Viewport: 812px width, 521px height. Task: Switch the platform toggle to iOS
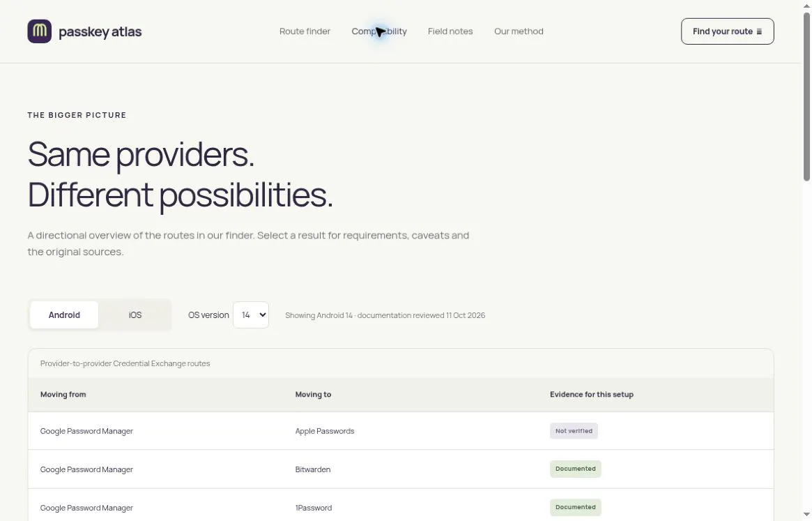click(135, 315)
